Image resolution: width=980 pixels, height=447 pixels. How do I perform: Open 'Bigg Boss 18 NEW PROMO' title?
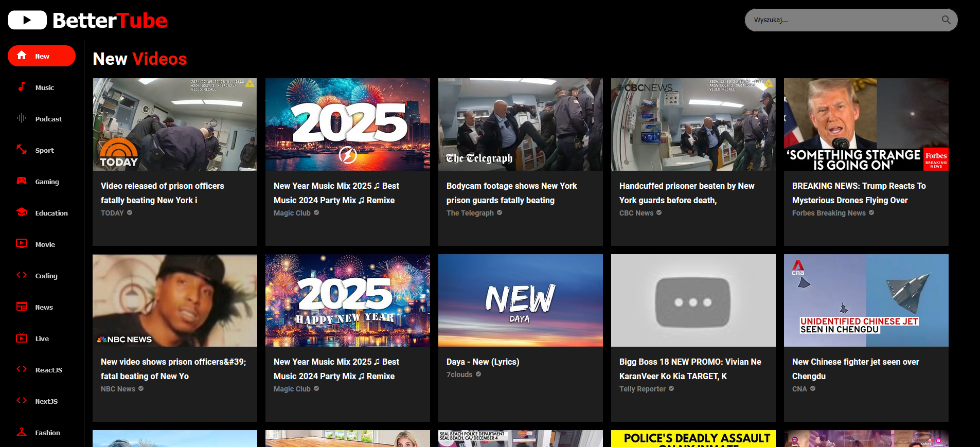(x=690, y=369)
